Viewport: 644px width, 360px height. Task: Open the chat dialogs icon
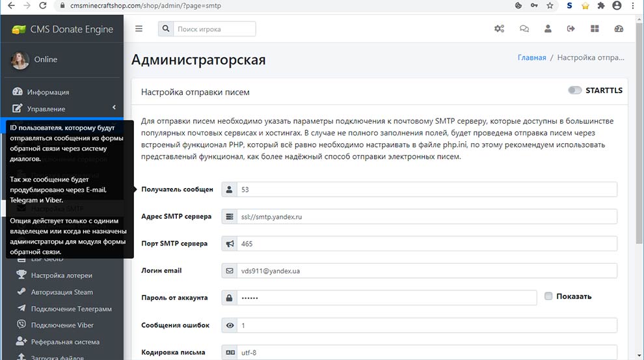[x=524, y=29]
